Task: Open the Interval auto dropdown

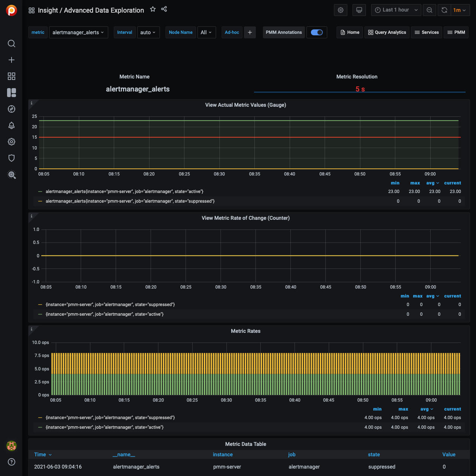Action: tap(148, 32)
